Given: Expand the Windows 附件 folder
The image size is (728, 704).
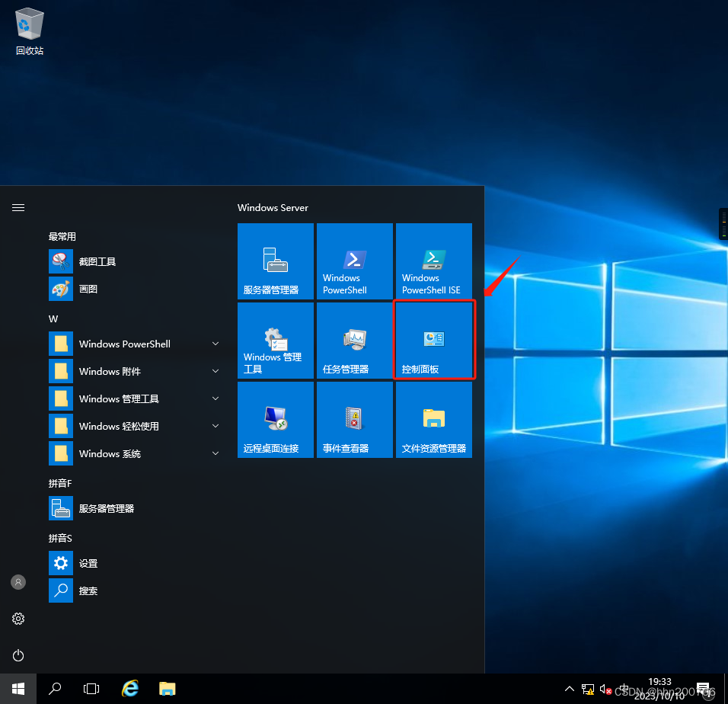Looking at the screenshot, I should click(x=135, y=371).
